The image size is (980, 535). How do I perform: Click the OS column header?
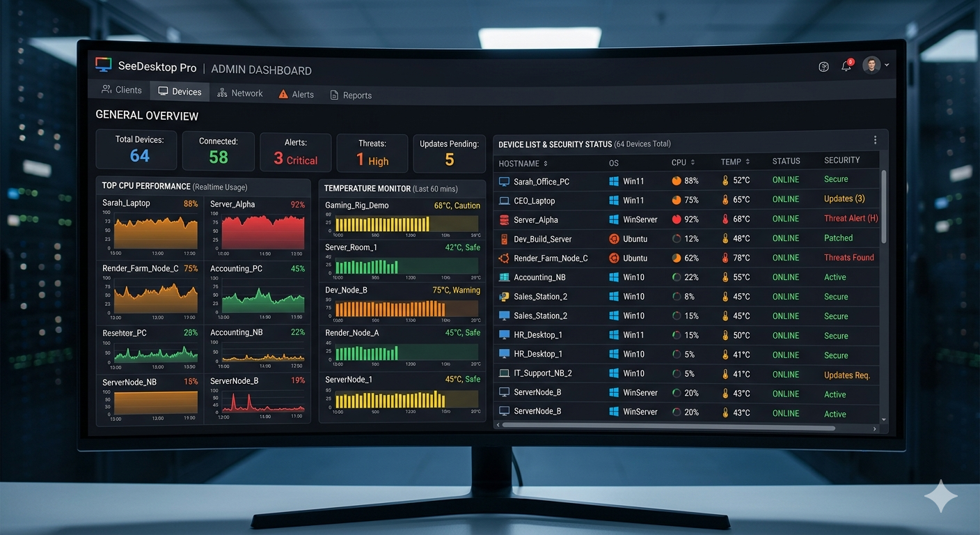coord(614,163)
